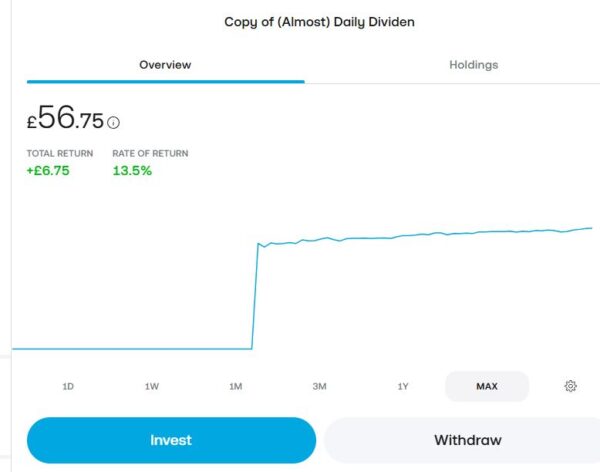Image resolution: width=600 pixels, height=472 pixels.
Task: Click the green +£6.75 return value
Action: [49, 171]
